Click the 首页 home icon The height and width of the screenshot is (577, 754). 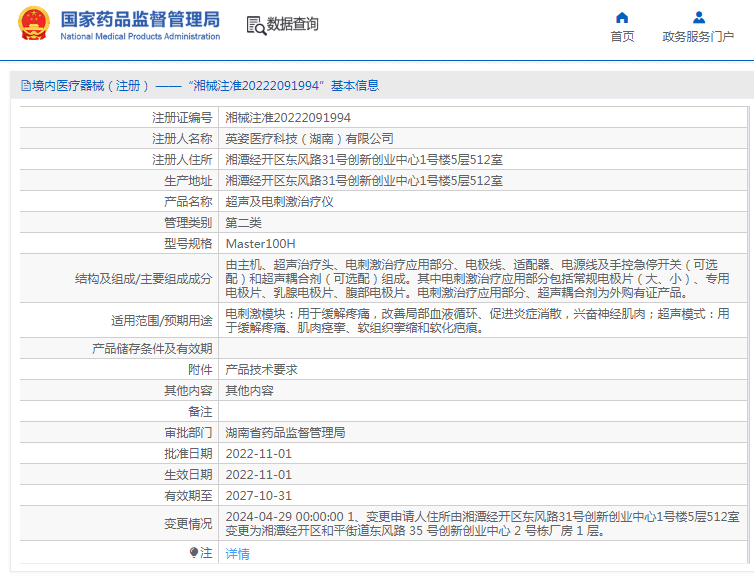622,18
